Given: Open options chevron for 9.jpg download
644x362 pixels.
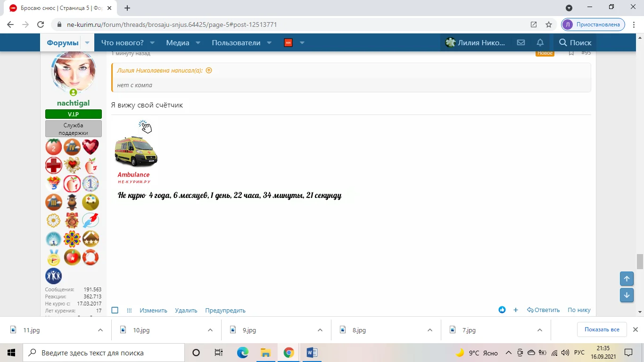Looking at the screenshot, I should pyautogui.click(x=320, y=330).
